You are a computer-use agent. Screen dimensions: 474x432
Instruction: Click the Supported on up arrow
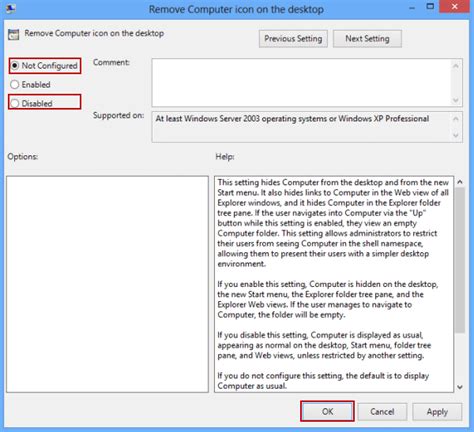456,119
